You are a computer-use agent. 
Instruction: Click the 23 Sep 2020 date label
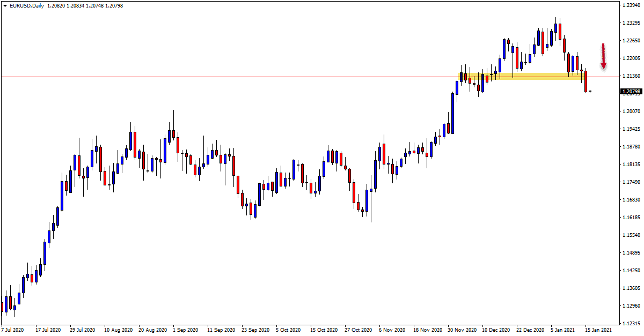click(255, 330)
